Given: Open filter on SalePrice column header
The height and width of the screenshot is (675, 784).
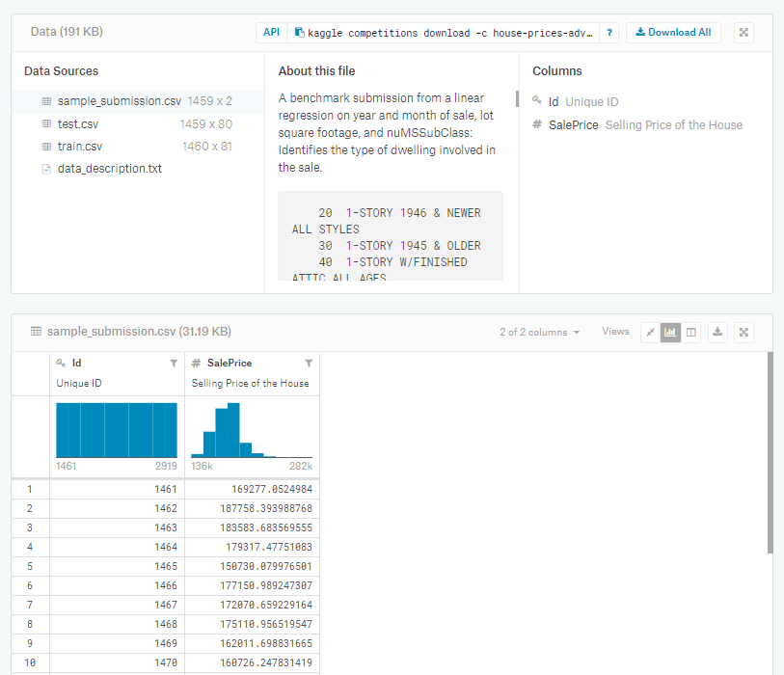Looking at the screenshot, I should (x=309, y=364).
